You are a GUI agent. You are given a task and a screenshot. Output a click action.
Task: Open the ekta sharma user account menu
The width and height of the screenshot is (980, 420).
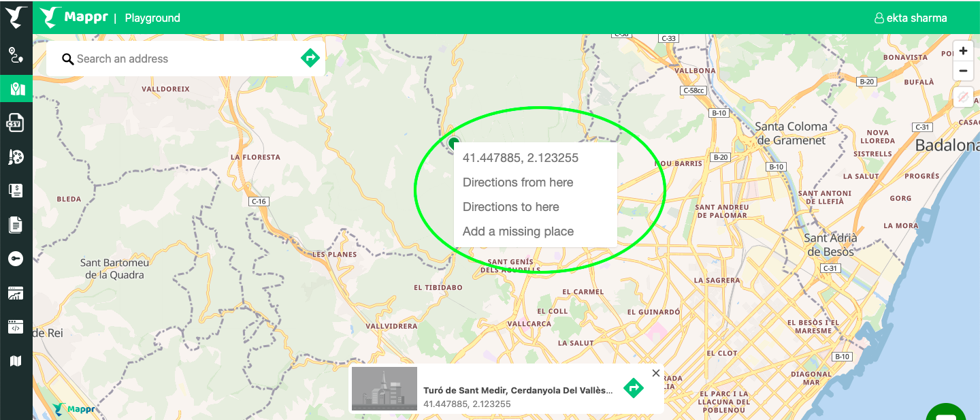point(911,18)
